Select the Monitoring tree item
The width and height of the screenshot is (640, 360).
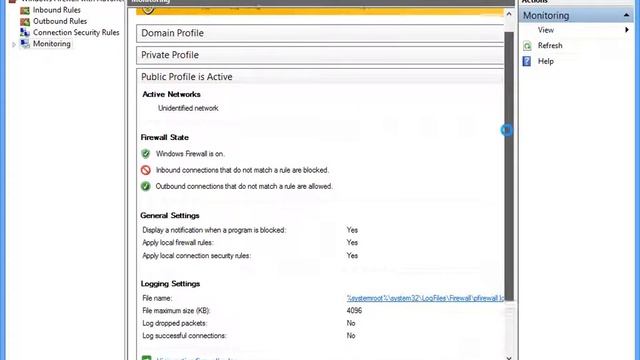pyautogui.click(x=52, y=44)
